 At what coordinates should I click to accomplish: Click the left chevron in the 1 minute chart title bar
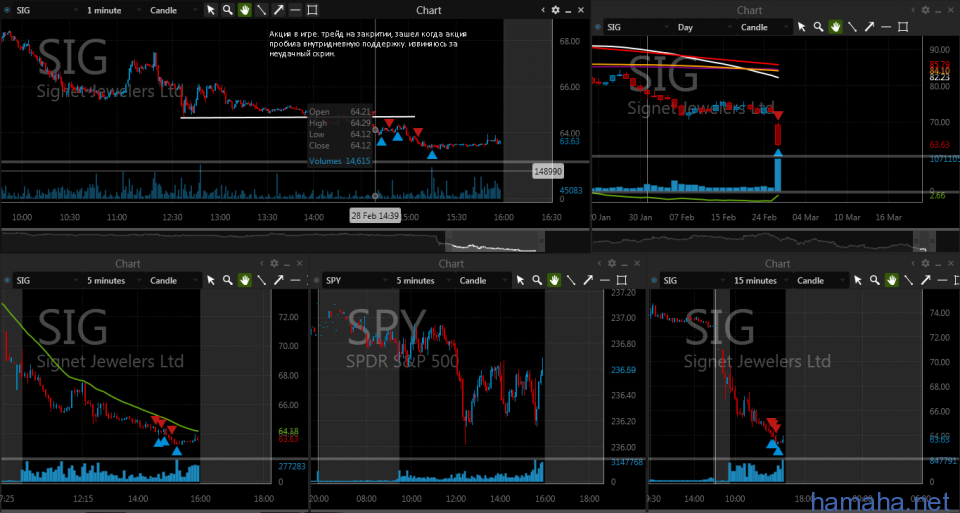pos(542,10)
